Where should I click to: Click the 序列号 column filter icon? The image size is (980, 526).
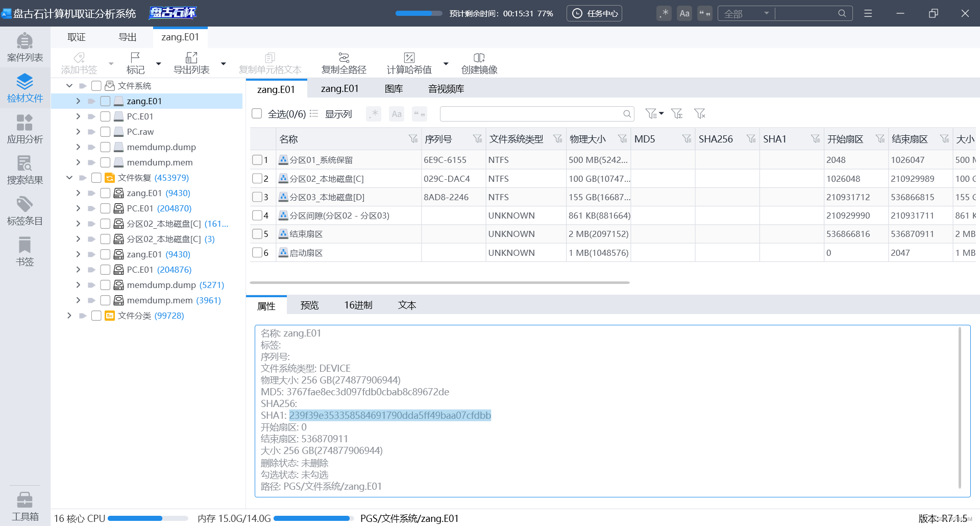point(477,138)
